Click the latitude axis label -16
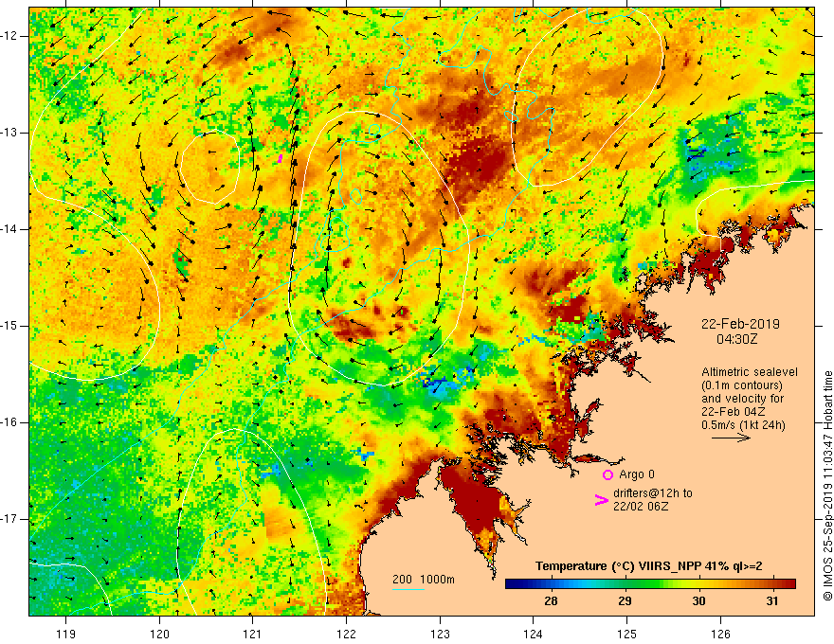 9,422
